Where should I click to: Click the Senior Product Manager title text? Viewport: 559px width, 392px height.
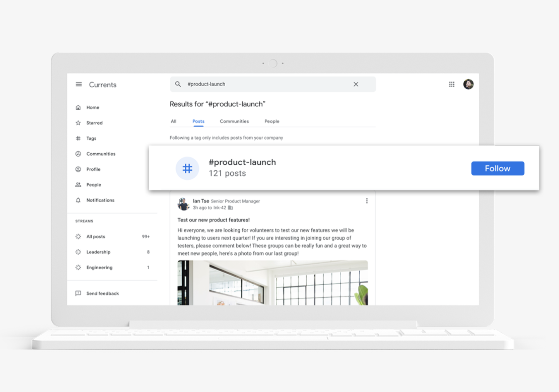(x=235, y=201)
